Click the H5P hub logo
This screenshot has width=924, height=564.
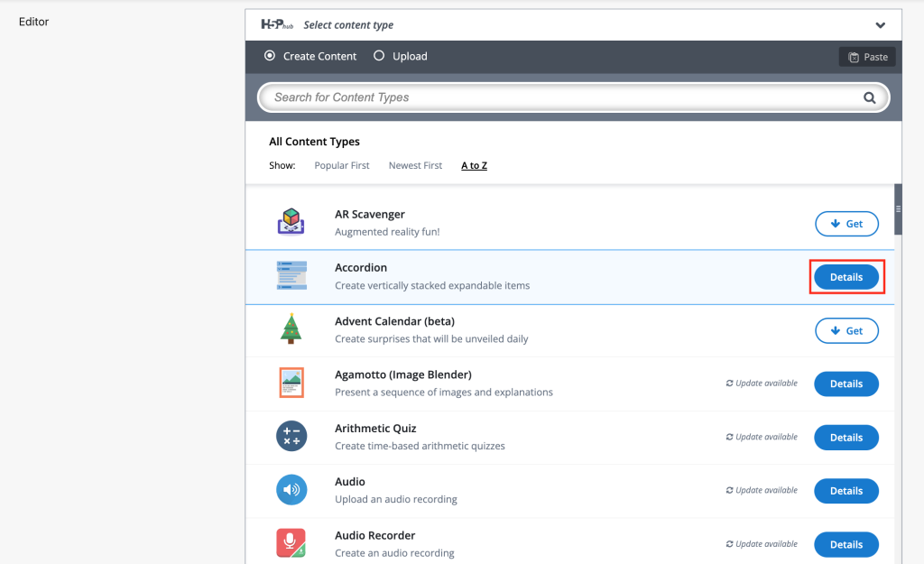(277, 24)
